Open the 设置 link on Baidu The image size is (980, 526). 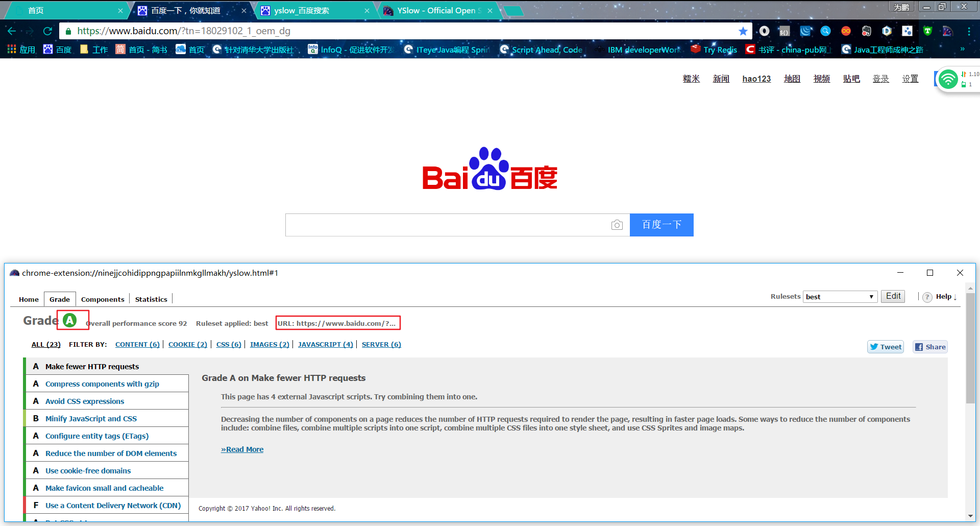pyautogui.click(x=910, y=79)
